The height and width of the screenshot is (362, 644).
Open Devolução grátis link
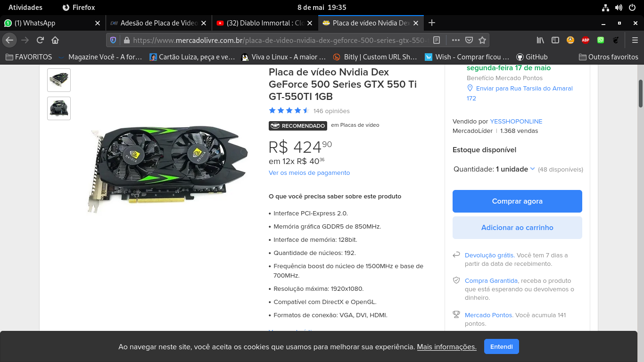click(x=489, y=255)
